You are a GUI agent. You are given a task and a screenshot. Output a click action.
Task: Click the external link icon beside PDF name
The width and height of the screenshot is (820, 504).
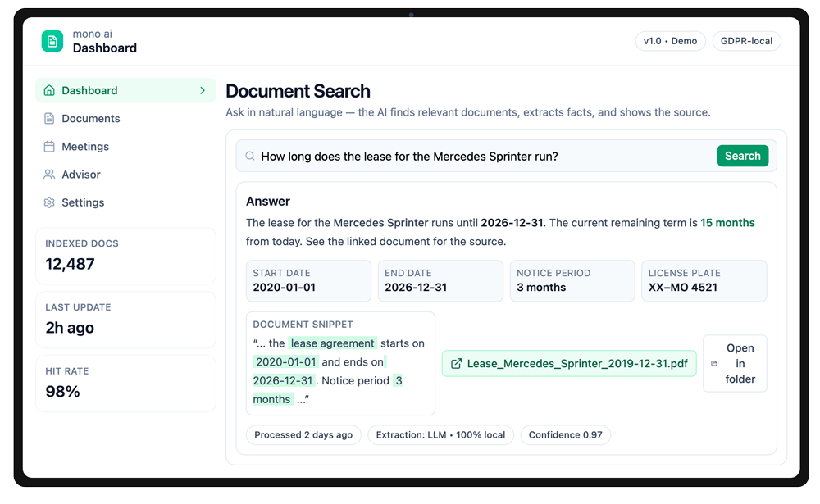(457, 364)
